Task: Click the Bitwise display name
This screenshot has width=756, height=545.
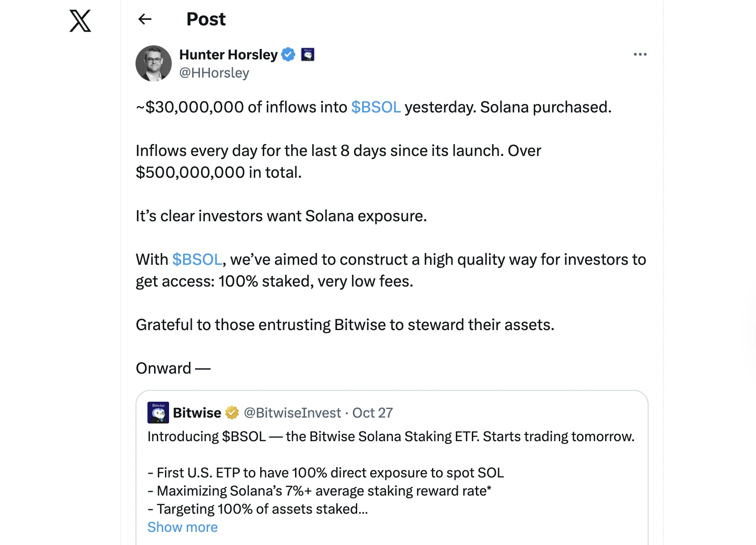Action: click(x=197, y=413)
